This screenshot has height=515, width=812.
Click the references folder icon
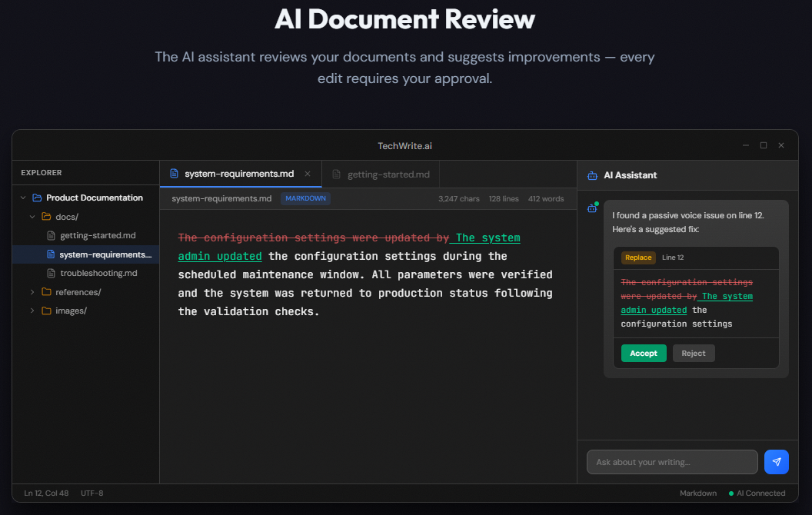45,291
